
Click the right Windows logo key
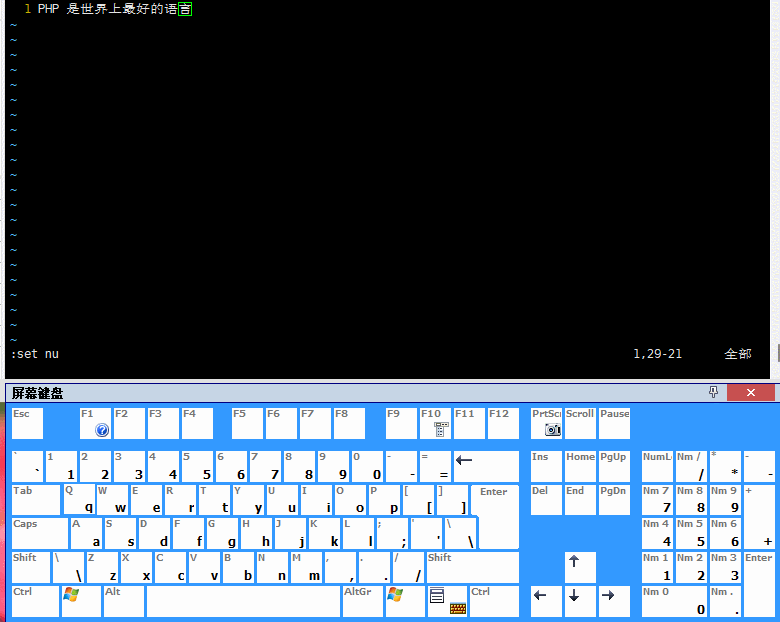tap(405, 601)
